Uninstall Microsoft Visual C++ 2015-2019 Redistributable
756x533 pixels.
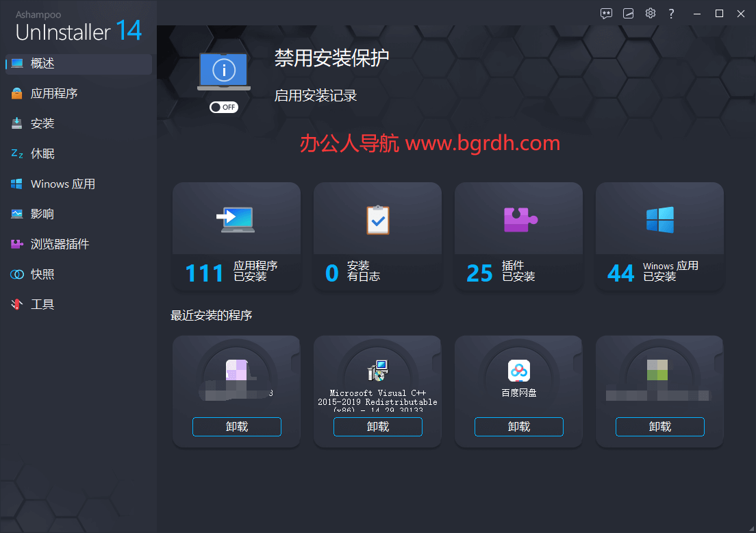click(x=377, y=426)
